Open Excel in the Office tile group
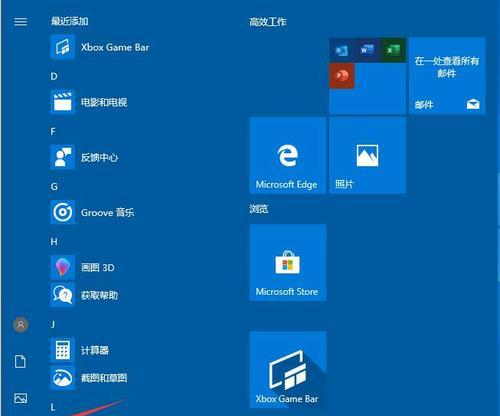 (393, 50)
